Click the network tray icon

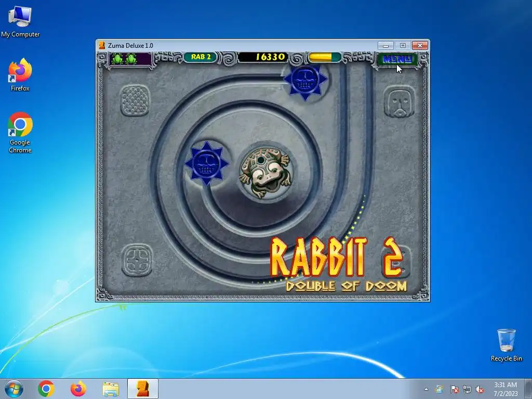click(467, 389)
